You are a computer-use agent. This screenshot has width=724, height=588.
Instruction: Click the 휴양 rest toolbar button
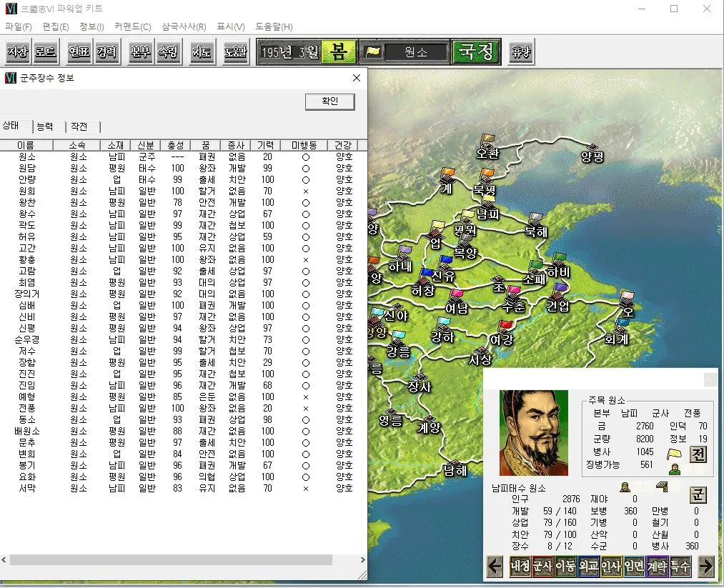(x=521, y=51)
